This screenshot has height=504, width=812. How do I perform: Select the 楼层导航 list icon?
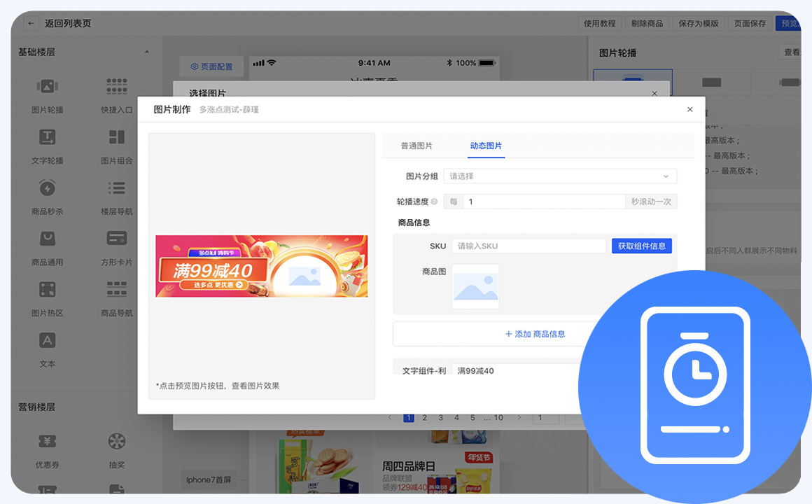116,188
